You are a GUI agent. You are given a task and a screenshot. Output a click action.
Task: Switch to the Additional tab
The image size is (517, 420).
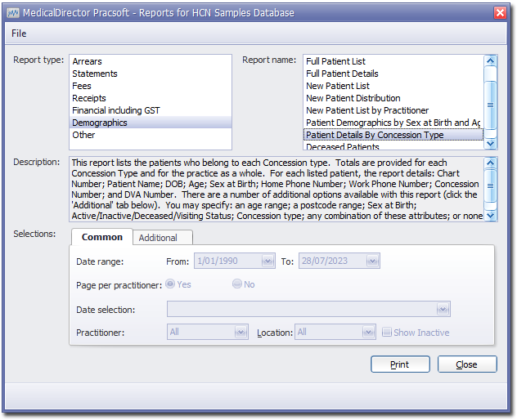click(x=158, y=238)
